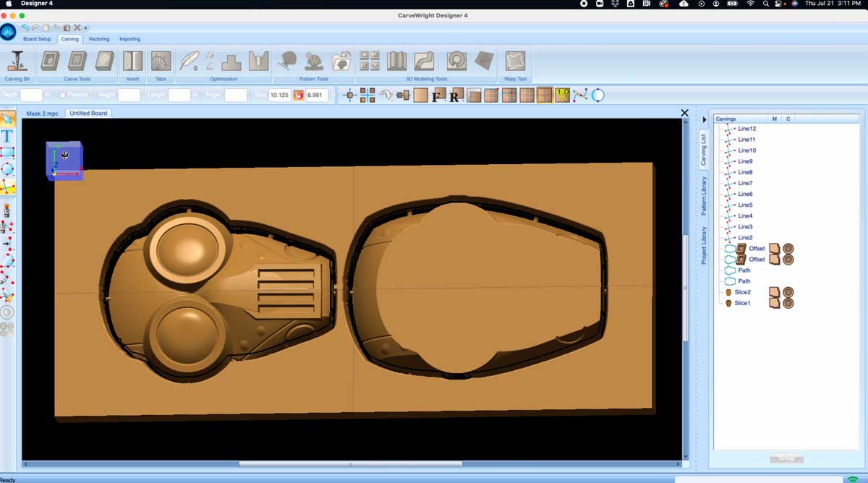Switch to the Board Setup tab

pos(37,39)
